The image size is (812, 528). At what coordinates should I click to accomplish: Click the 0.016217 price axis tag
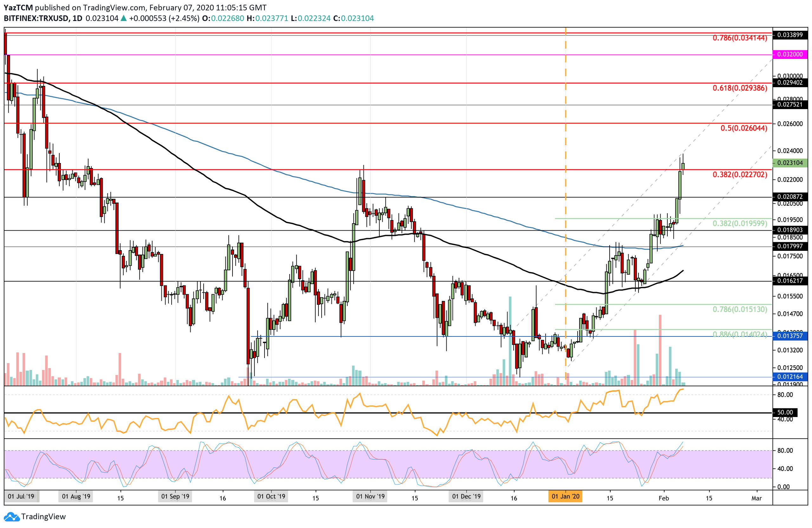click(x=790, y=281)
